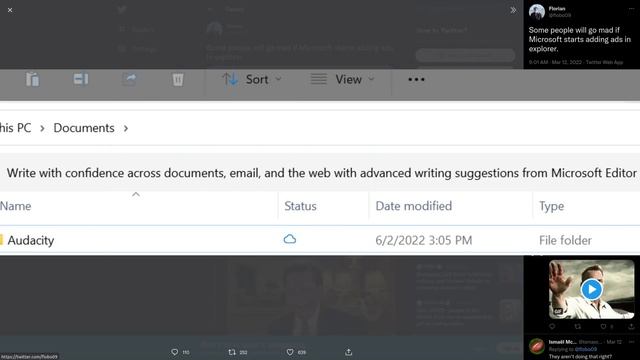Open the three-dot menu on Florian's tweet
This screenshot has width=640, height=360.
(x=631, y=9)
